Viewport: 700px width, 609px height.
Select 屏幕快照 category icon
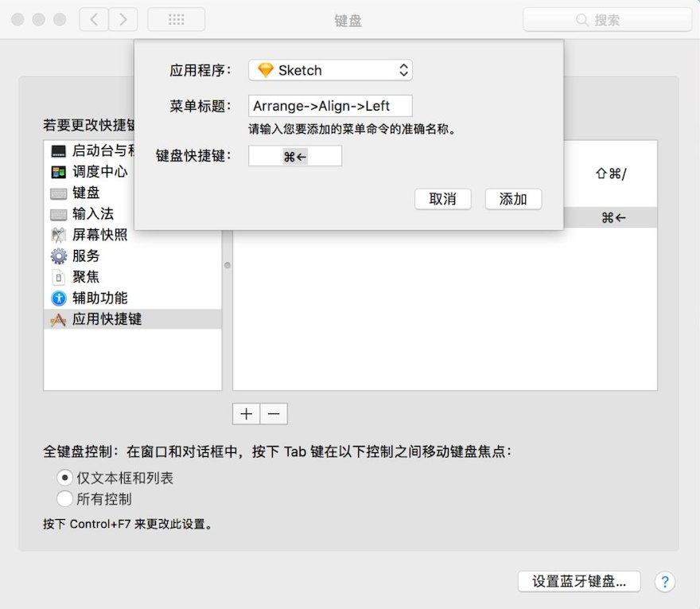[59, 235]
